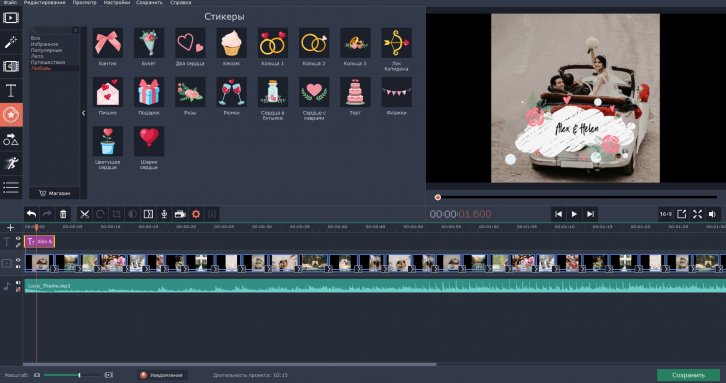Open the Сохранить menu in menu bar

click(150, 3)
